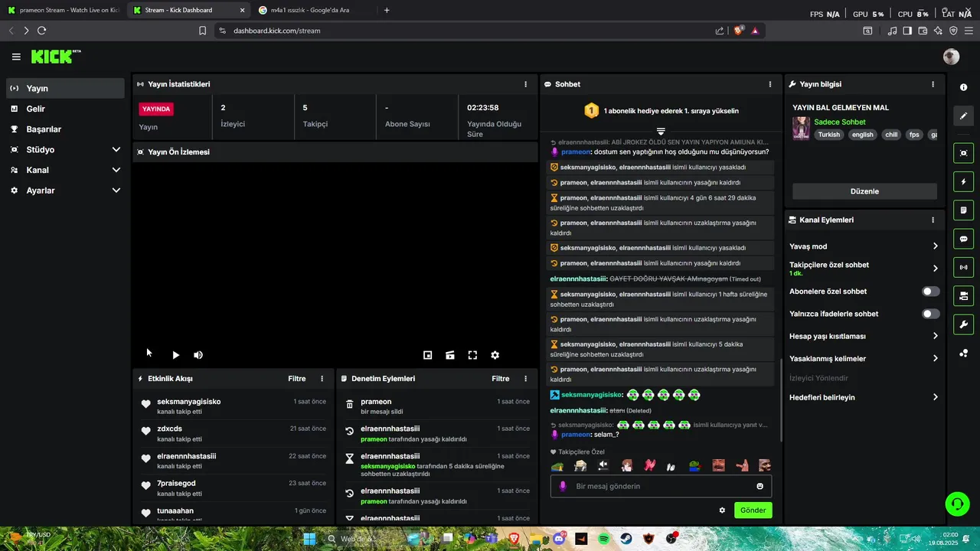Select Yayın in the sidebar
This screenshot has height=551, width=980.
click(x=65, y=89)
